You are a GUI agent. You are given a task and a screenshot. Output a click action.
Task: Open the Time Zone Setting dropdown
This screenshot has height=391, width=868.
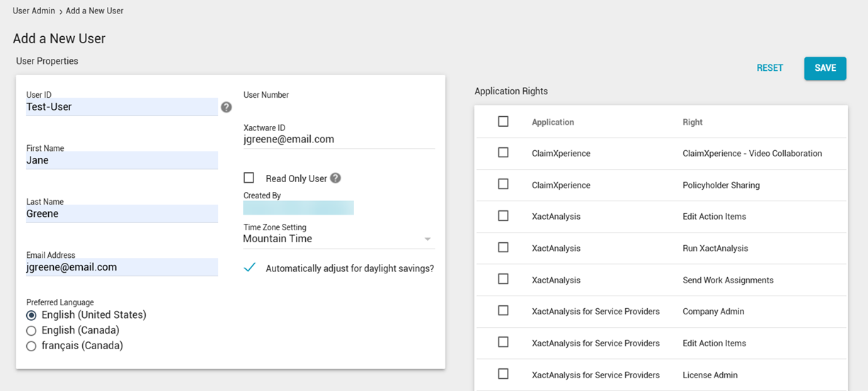click(338, 239)
